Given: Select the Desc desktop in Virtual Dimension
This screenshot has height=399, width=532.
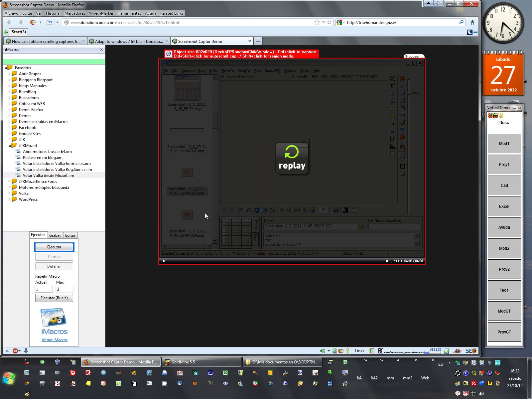Looking at the screenshot, I should pos(504,122).
